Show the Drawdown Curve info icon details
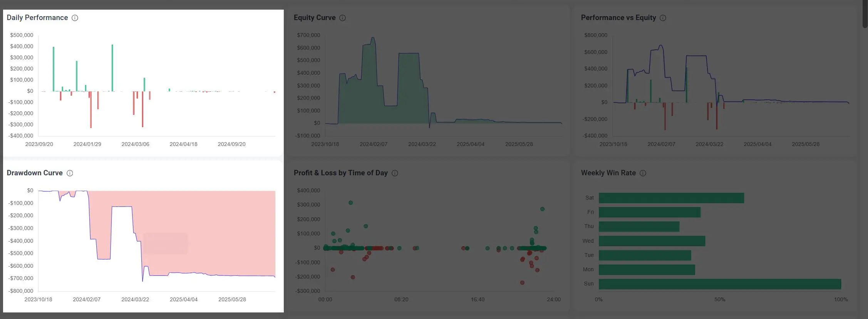Screen dimensions: 868x319 point(70,173)
